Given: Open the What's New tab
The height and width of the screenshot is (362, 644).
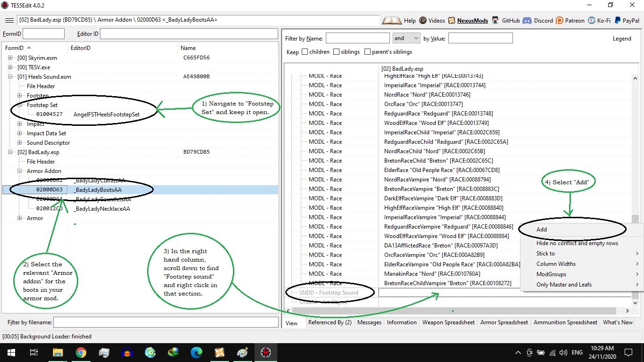Looking at the screenshot, I should [618, 322].
